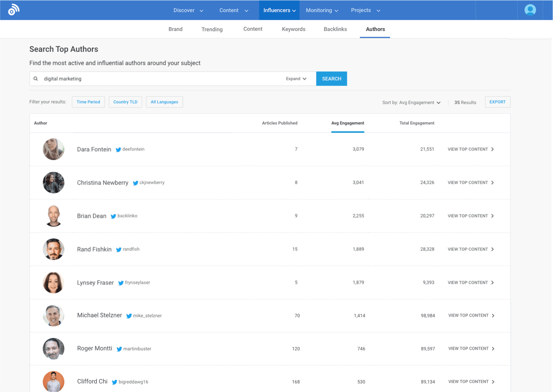This screenshot has height=392, width=553.
Task: Open the user profile avatar icon
Action: [530, 9]
